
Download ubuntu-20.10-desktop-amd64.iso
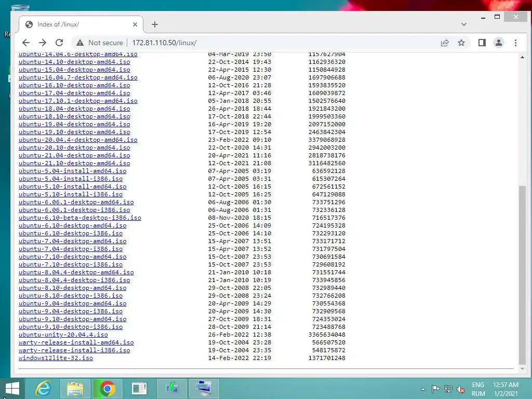pyautogui.click(x=74, y=148)
